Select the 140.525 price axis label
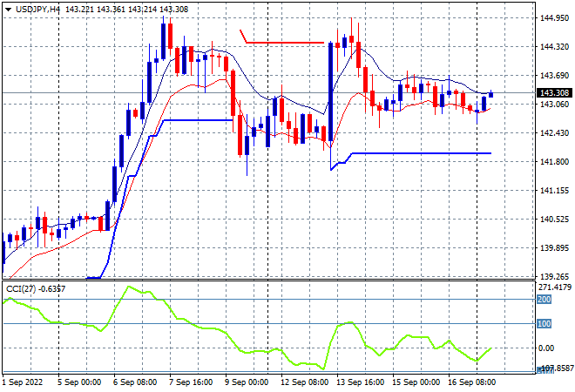This screenshot has height=392, width=575. pos(555,220)
